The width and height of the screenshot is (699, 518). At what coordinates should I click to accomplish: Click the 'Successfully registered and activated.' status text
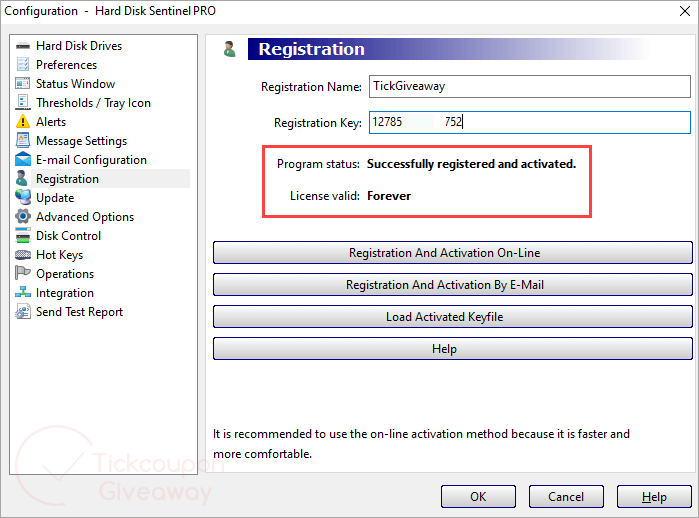click(471, 164)
